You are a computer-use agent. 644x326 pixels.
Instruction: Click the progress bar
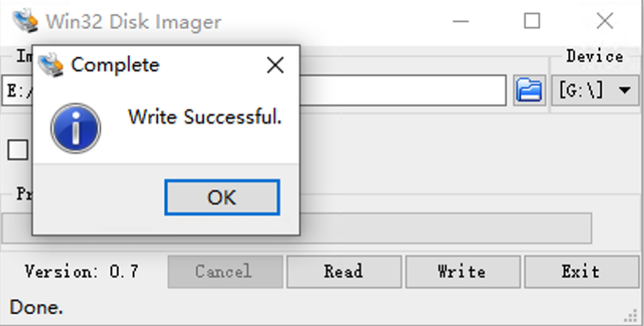click(443, 228)
